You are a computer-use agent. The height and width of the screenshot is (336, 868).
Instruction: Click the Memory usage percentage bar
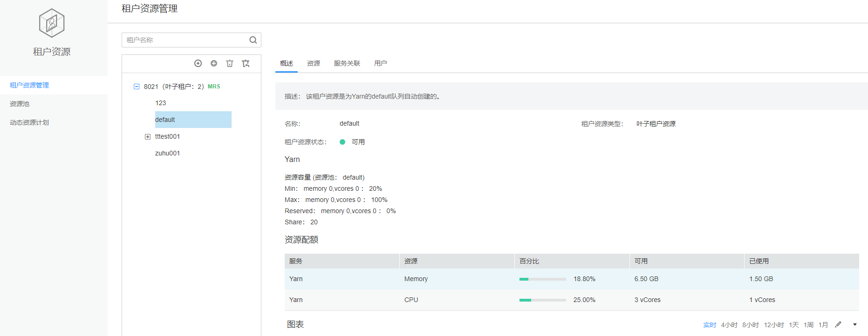pyautogui.click(x=542, y=279)
